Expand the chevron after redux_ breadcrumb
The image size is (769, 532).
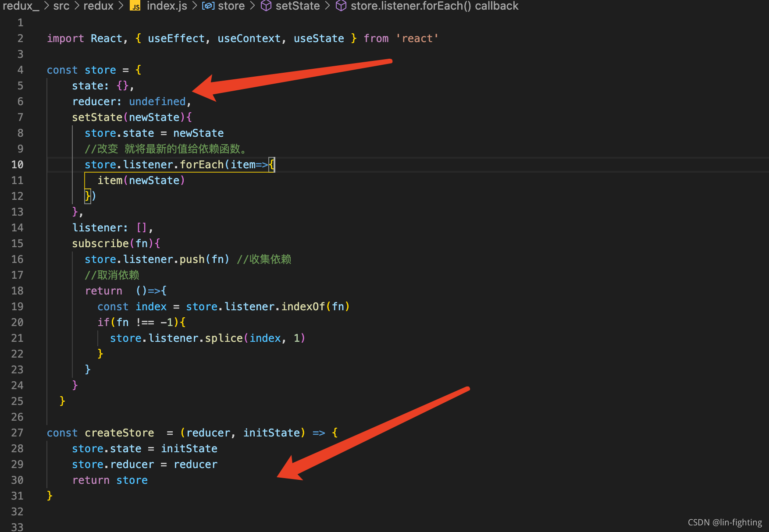pyautogui.click(x=46, y=6)
